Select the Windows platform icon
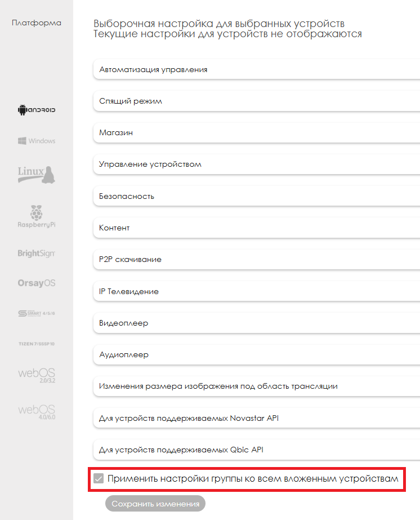This screenshot has width=420, height=520. (x=37, y=141)
